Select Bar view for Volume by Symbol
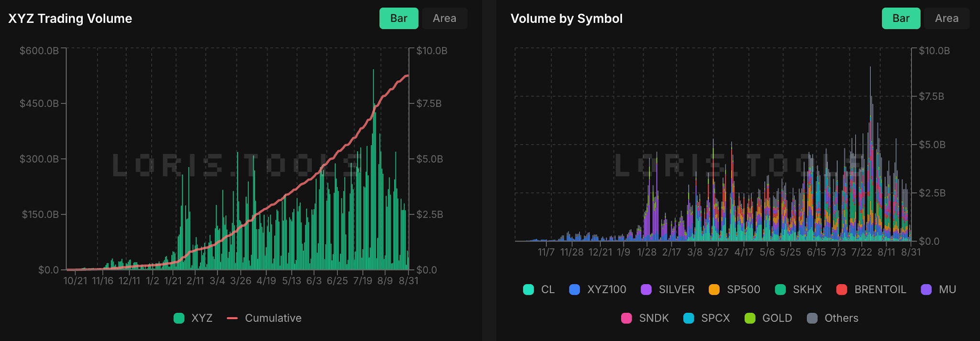This screenshot has height=341, width=980. pos(901,18)
